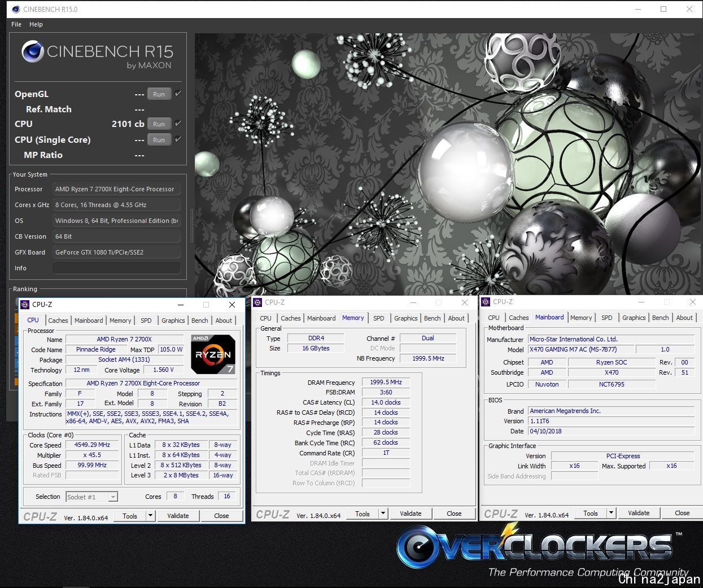Toggle the CPU test checkbox

[x=178, y=123]
